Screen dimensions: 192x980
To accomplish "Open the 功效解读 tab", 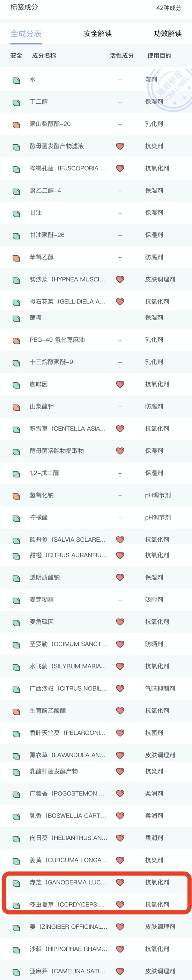I will pyautogui.click(x=168, y=33).
